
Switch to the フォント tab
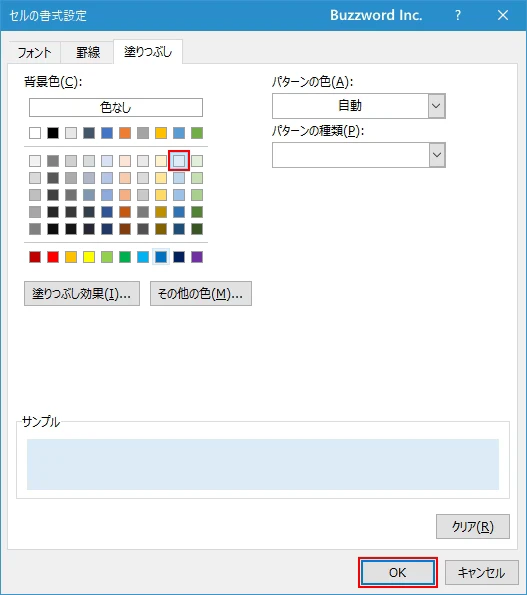point(34,52)
